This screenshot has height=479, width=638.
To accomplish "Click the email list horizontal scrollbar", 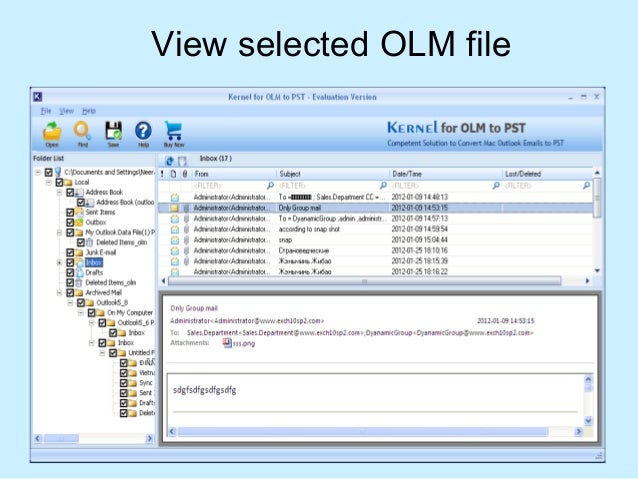I will click(365, 281).
